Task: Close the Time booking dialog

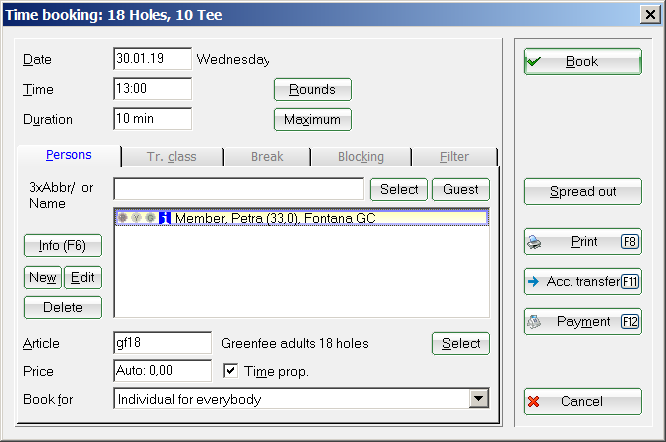Action: pos(650,15)
